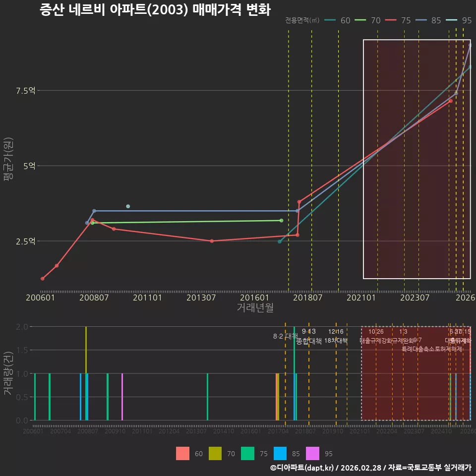Image resolution: width=476 pixels, height=476 pixels.
Task: Click the '5억' y-axis label
Action: point(29,166)
